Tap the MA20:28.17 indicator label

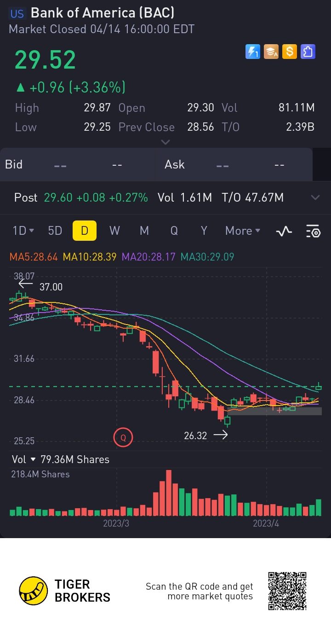click(148, 257)
